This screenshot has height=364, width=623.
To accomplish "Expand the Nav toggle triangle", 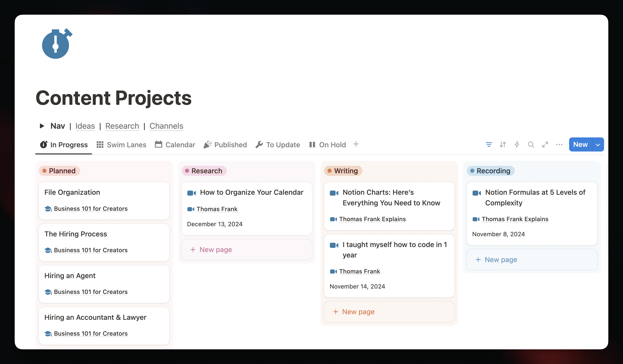I will (42, 126).
